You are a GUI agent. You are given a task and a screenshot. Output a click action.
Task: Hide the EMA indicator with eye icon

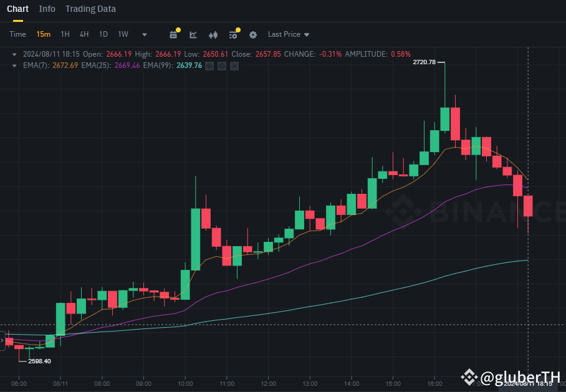pyautogui.click(x=210, y=65)
